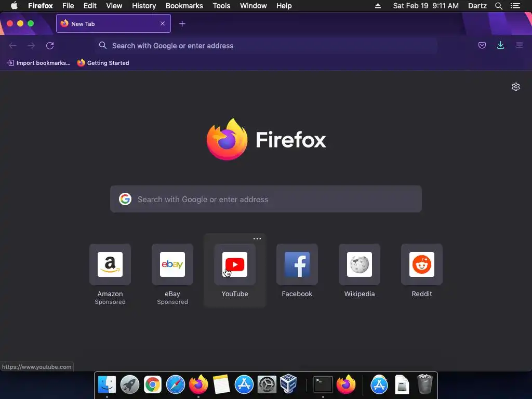
Task: Open the Firefox application menu
Action: pyautogui.click(x=41, y=6)
